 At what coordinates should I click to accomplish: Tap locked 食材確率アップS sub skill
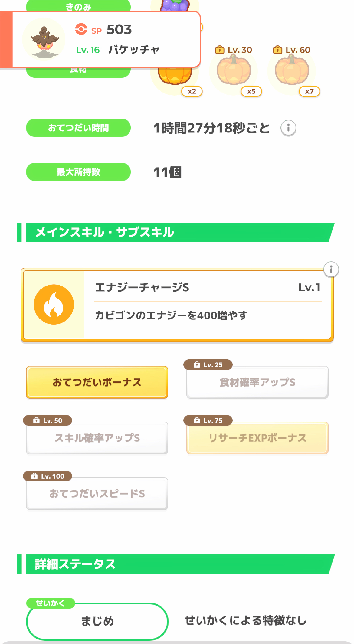257,382
